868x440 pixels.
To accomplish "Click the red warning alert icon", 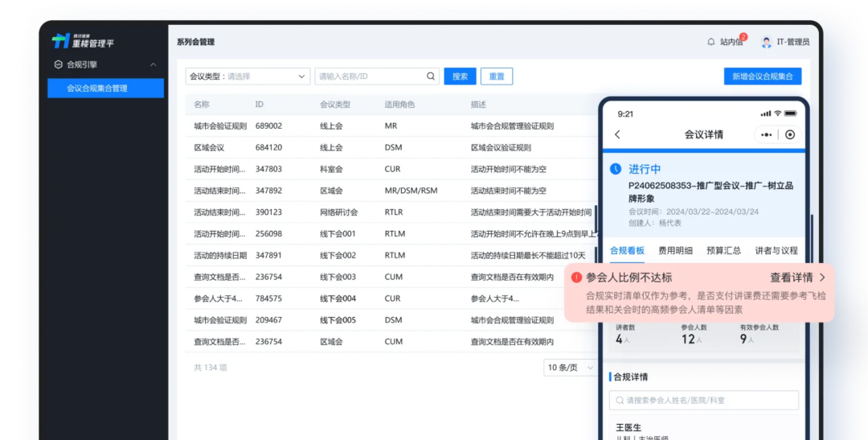I will [x=576, y=277].
